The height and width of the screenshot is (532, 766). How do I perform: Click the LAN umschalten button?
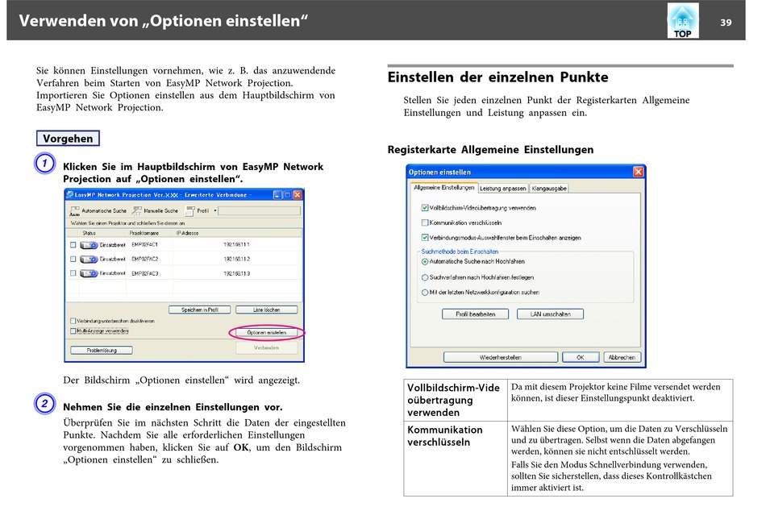(x=550, y=314)
